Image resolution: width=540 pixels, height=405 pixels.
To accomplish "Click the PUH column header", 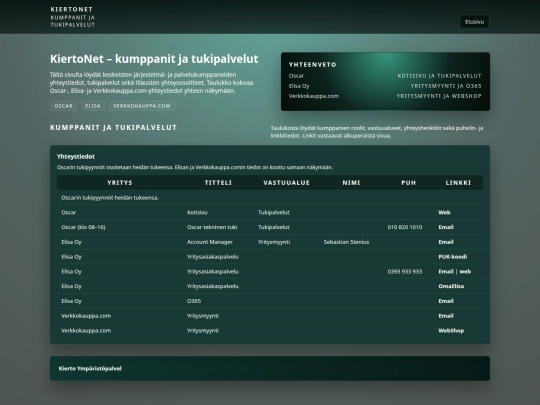I will pos(408,183).
